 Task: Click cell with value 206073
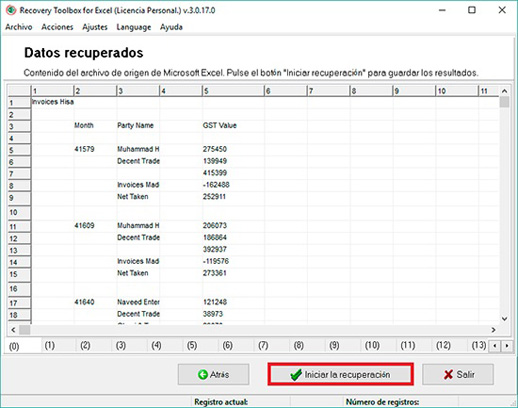tap(233, 226)
